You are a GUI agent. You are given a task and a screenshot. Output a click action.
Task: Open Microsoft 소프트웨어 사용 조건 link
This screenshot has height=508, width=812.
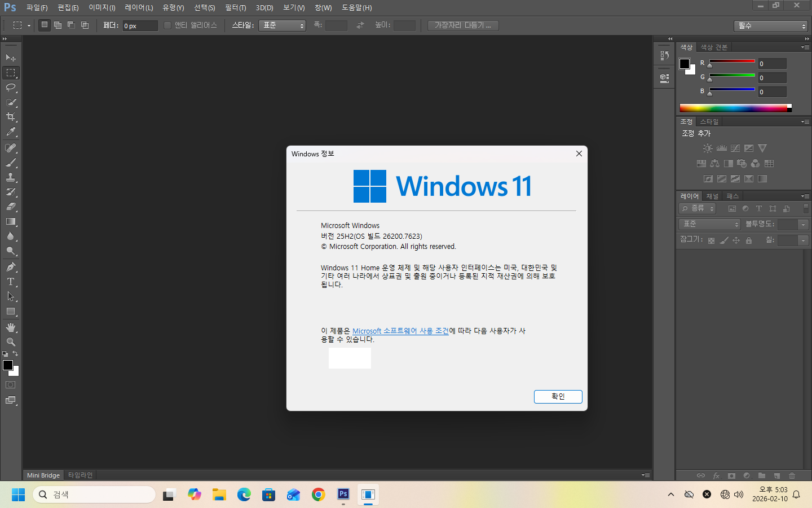tap(400, 331)
